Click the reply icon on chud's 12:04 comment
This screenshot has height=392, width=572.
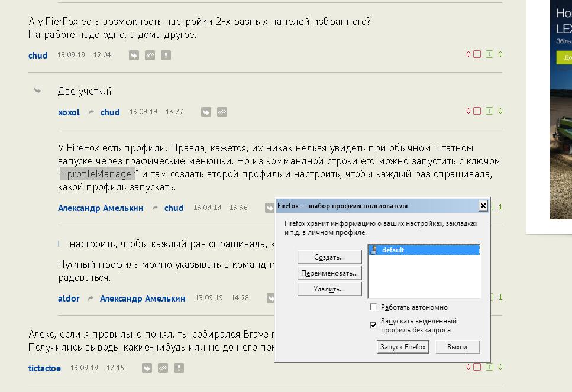coord(134,55)
